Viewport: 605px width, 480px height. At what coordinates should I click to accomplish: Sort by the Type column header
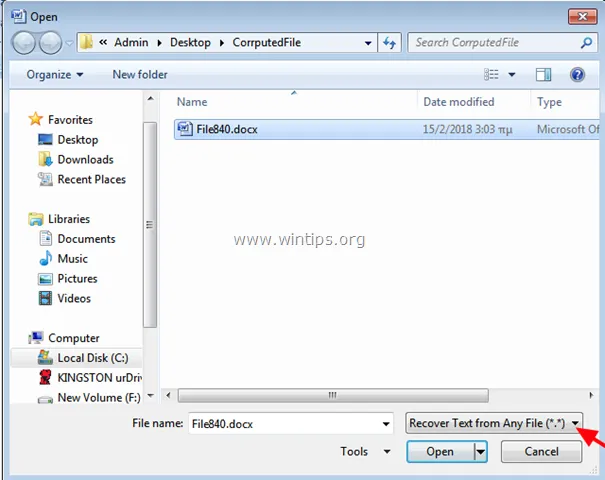549,102
